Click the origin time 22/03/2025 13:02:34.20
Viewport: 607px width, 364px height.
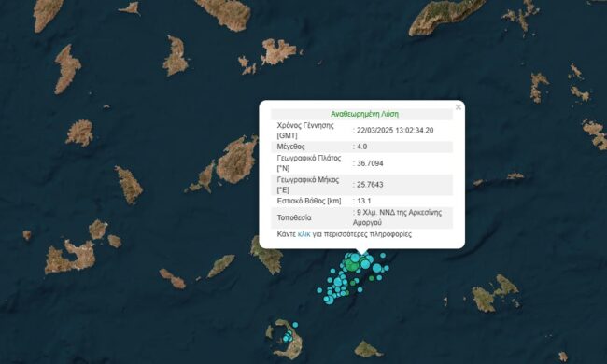[x=395, y=131]
